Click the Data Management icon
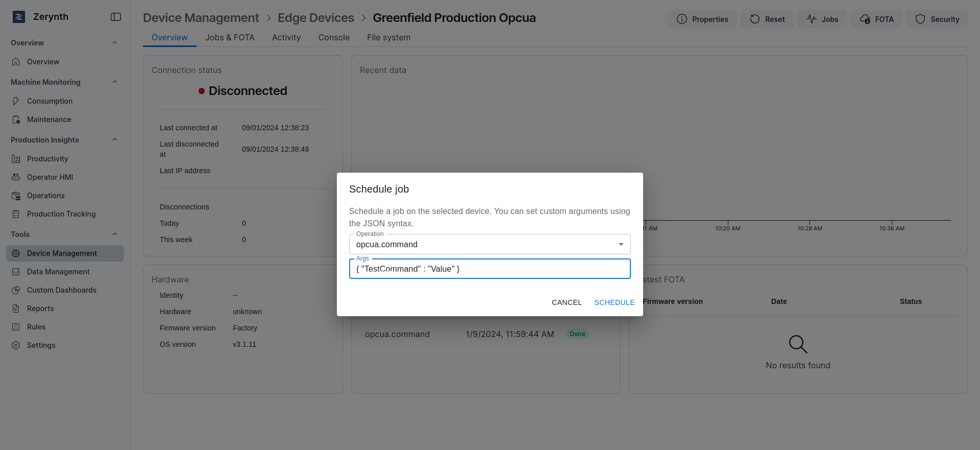Viewport: 980px width, 450px height. (16, 272)
